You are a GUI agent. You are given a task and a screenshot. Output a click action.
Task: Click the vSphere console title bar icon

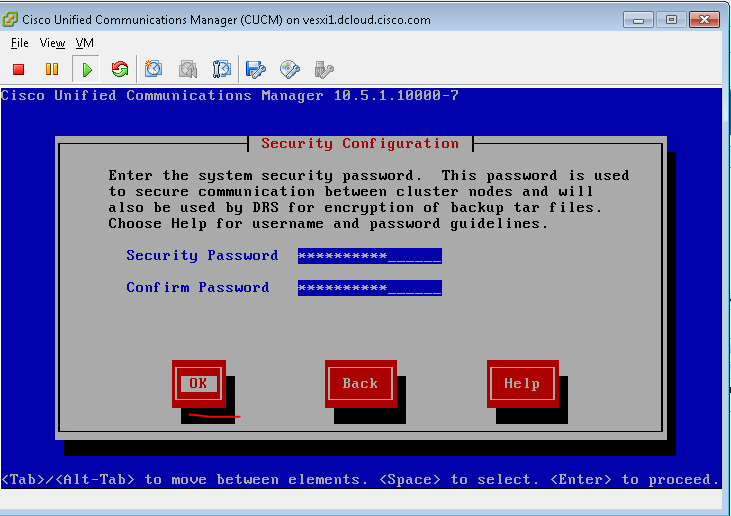(10, 20)
